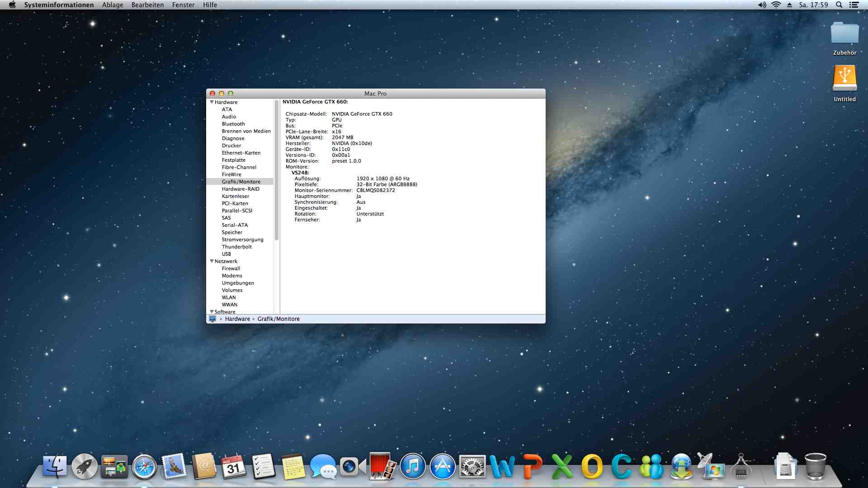Open the volume control in menu bar

pyautogui.click(x=762, y=5)
